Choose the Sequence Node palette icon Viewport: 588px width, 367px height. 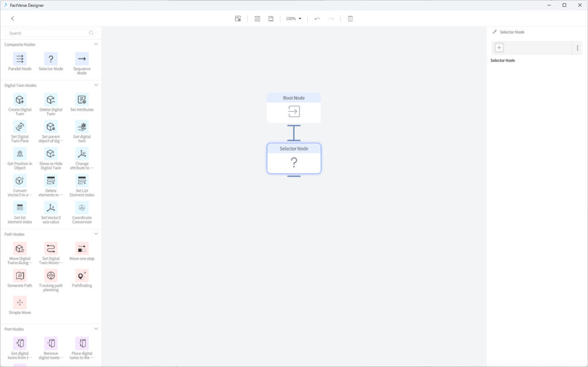point(82,59)
